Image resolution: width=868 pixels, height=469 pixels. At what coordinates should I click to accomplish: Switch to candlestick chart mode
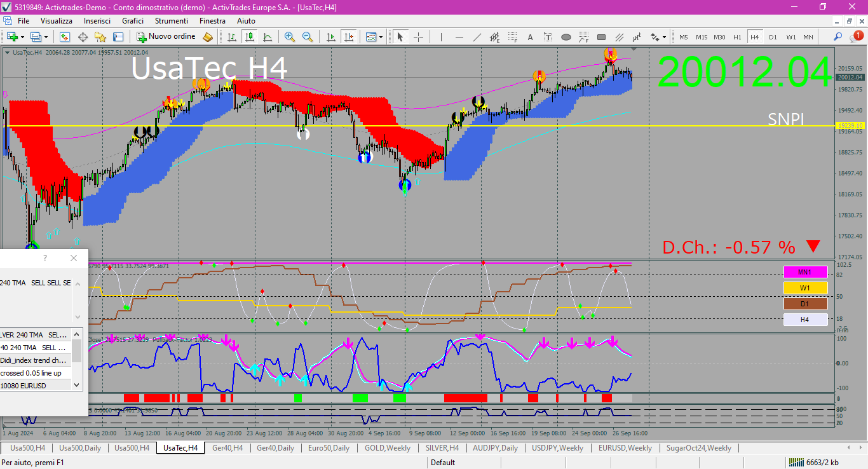(x=250, y=37)
